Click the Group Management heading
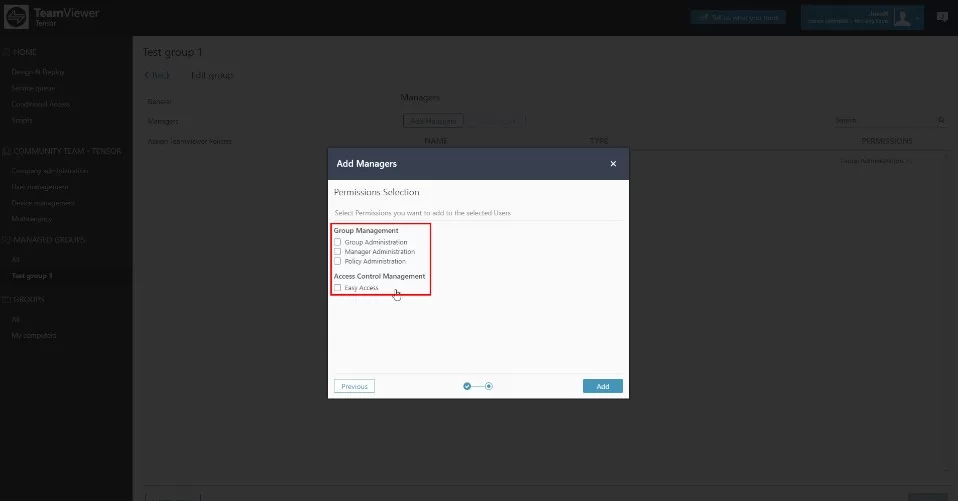This screenshot has width=958, height=501. point(366,230)
